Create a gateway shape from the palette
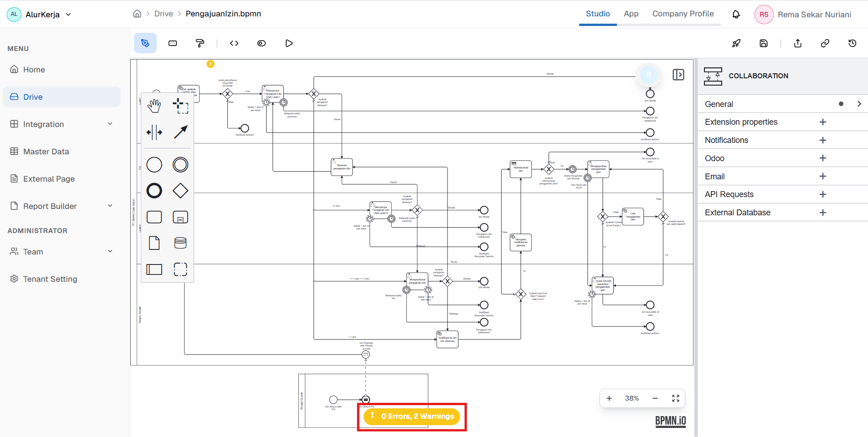 coord(180,190)
